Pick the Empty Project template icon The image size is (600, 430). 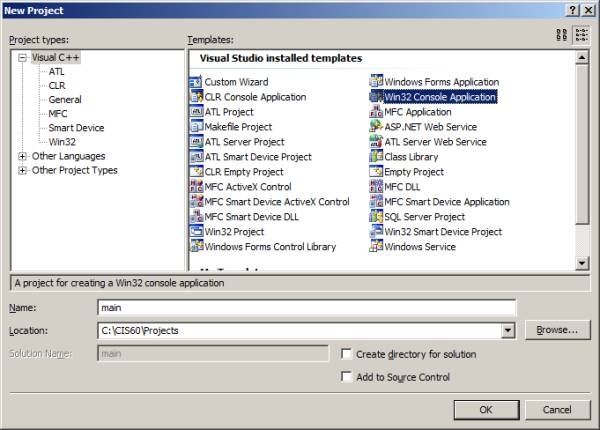(x=376, y=171)
